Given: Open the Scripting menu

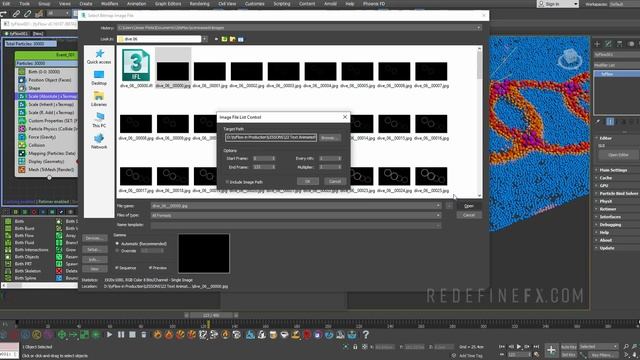Looking at the screenshot, I should 282,4.
